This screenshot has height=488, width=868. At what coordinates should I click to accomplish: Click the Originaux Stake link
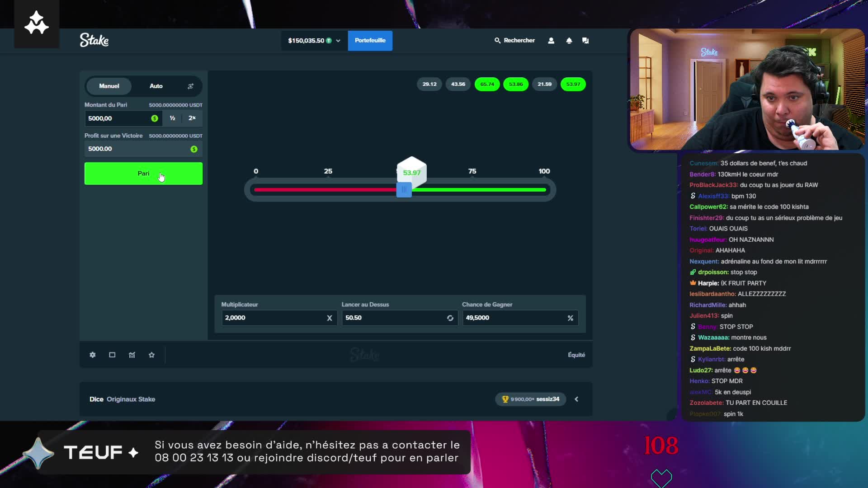pos(131,399)
